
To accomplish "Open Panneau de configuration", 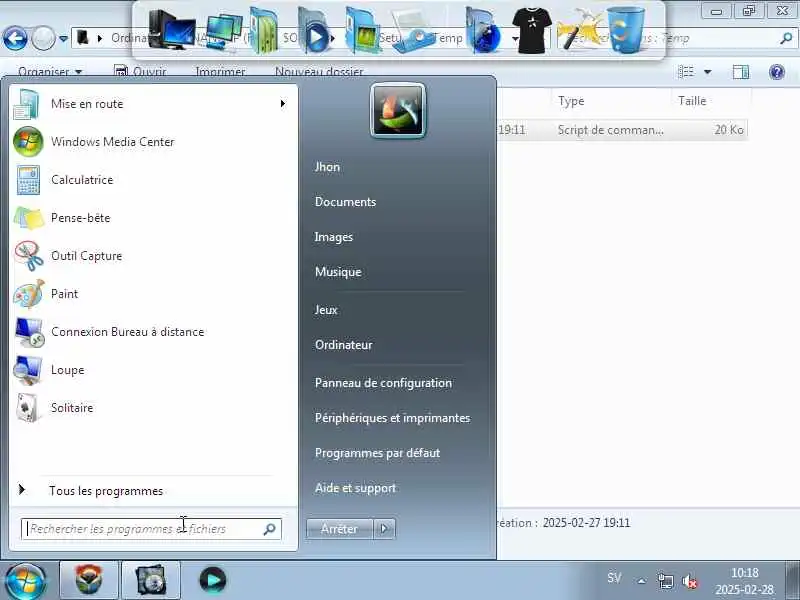I will 383,383.
